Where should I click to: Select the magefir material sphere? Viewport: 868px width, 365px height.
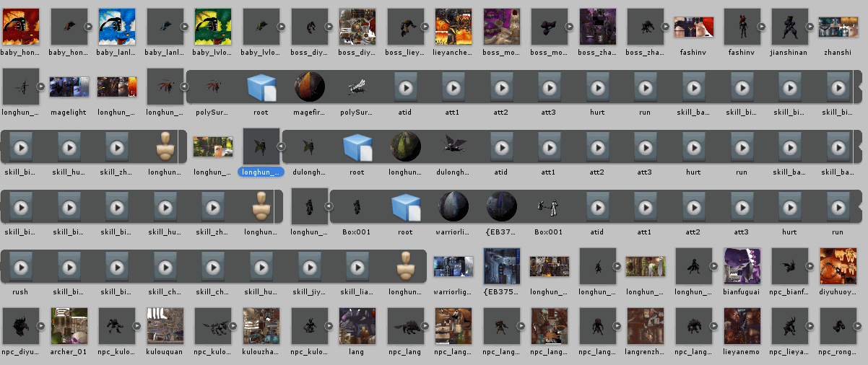309,87
